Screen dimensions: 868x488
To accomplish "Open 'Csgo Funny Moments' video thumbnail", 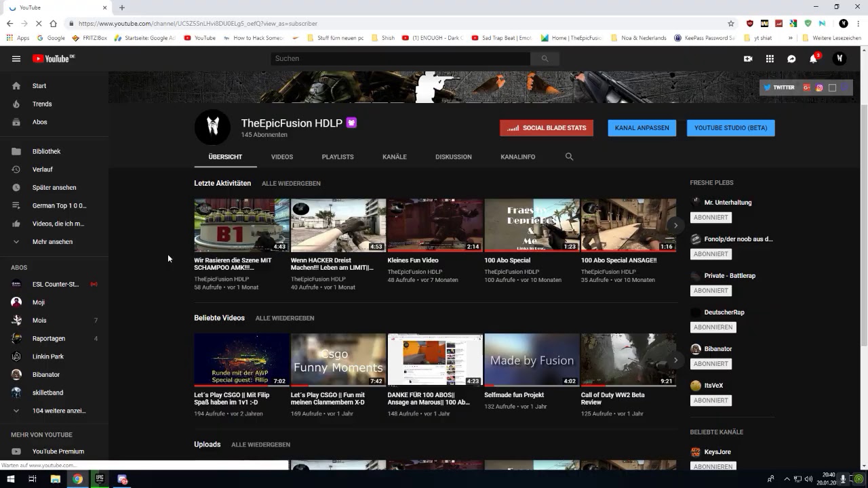I will (x=338, y=360).
